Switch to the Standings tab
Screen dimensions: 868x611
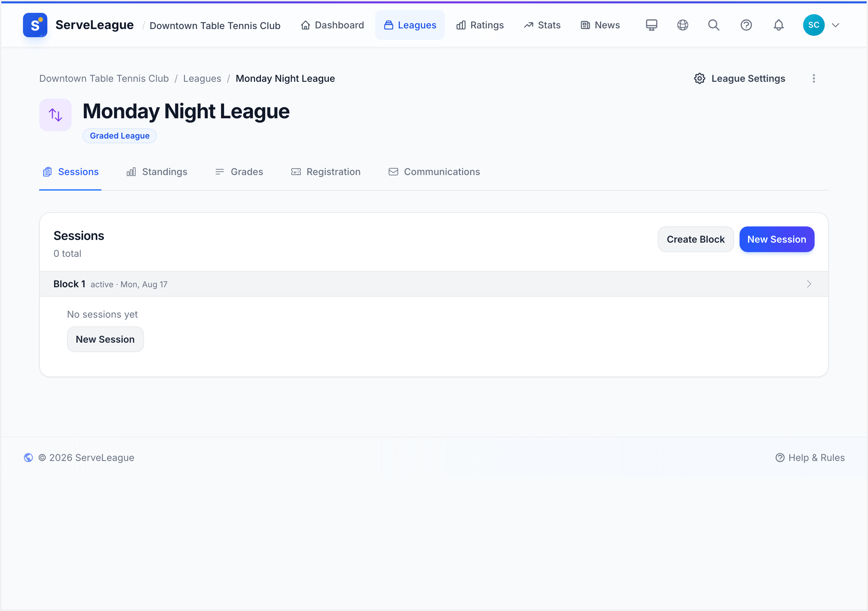157,172
